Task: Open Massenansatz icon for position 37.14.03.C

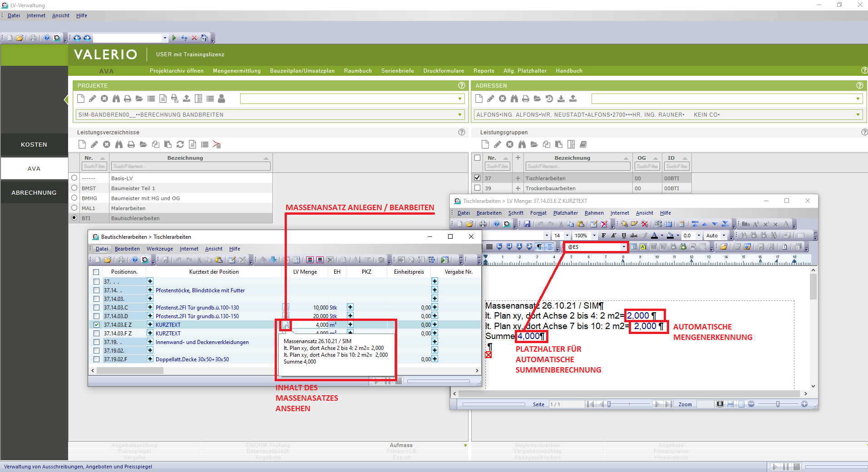Action: 286,307
